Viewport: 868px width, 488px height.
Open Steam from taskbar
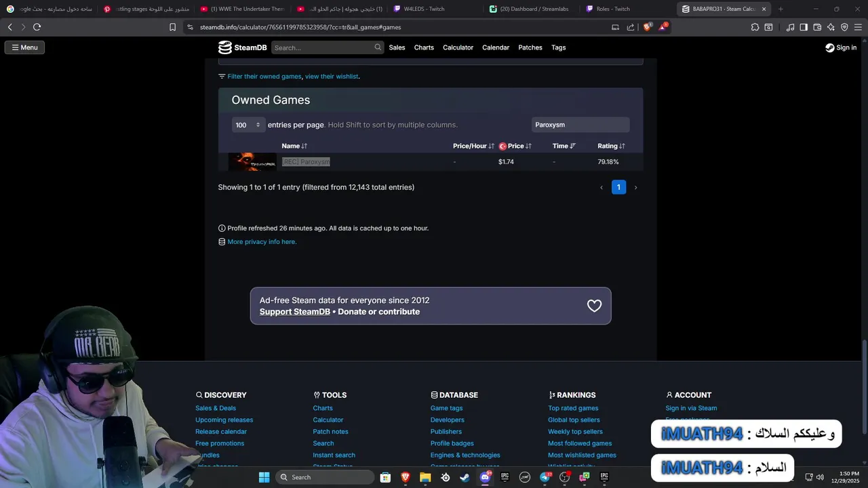[x=465, y=477]
